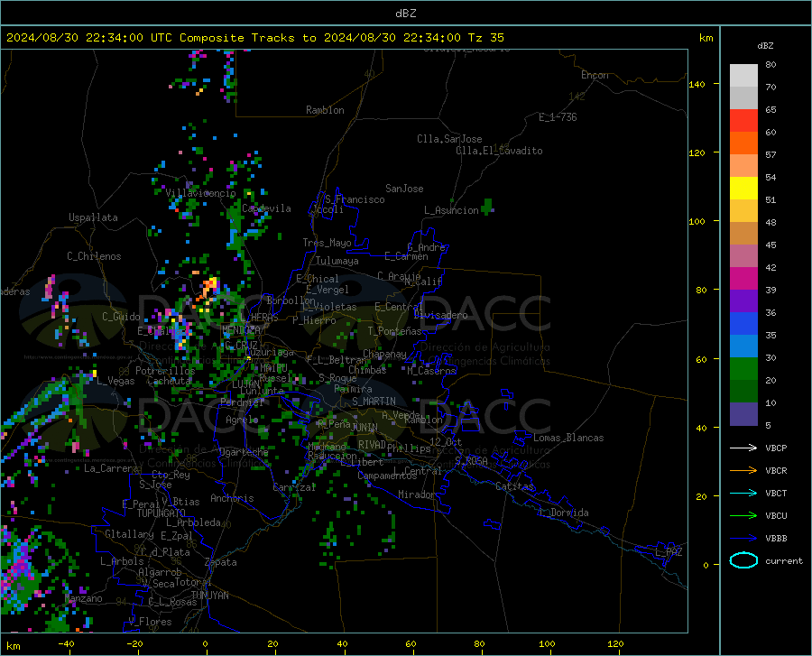812x656 pixels.
Task: Click the Catitas place label
Action: pyautogui.click(x=515, y=486)
